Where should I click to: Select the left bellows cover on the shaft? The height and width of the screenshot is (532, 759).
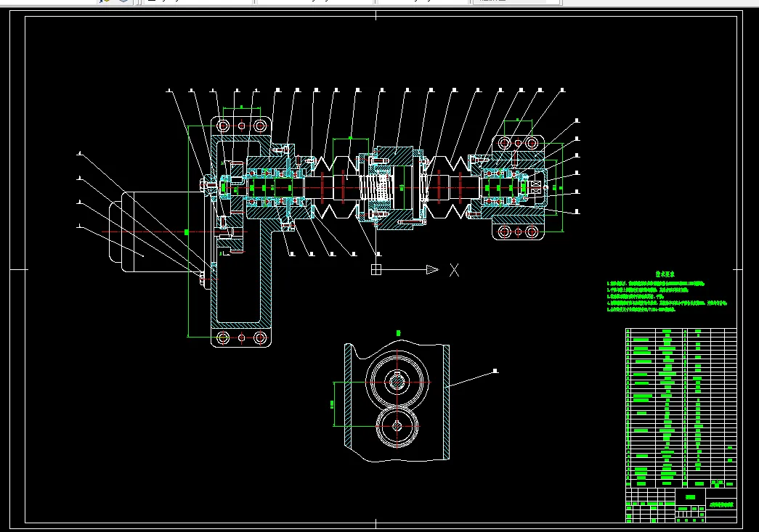pyautogui.click(x=335, y=187)
